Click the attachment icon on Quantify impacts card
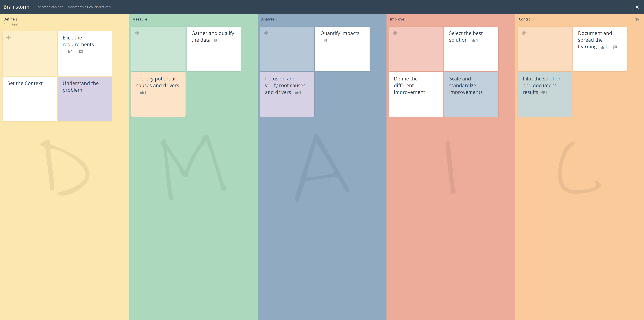 (325, 40)
